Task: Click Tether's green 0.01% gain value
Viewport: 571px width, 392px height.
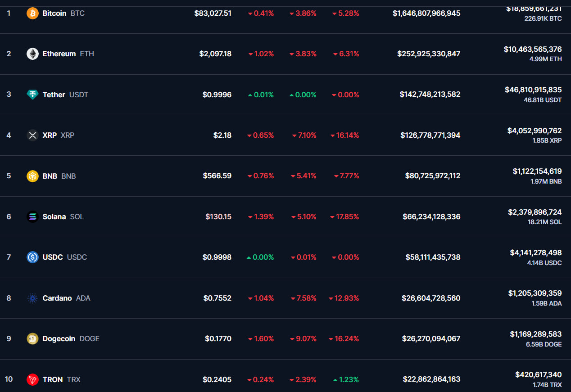Action: tap(261, 95)
